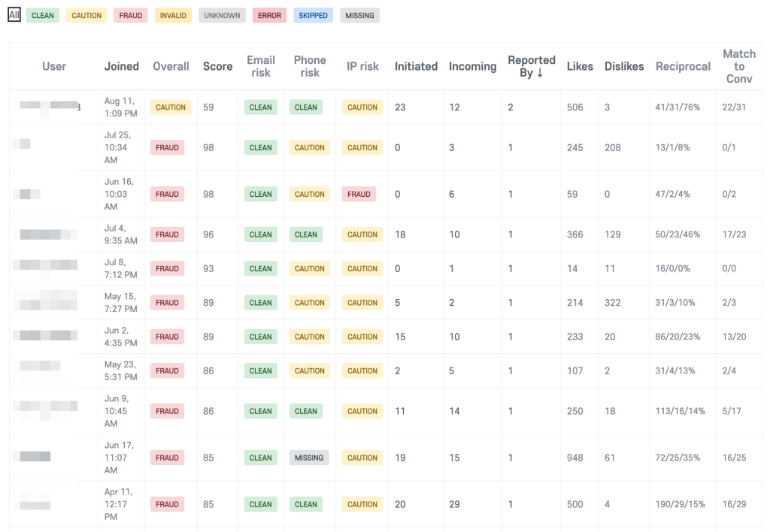Sort by Match to Conv header
This screenshot has width=770, height=532.
tap(739, 66)
